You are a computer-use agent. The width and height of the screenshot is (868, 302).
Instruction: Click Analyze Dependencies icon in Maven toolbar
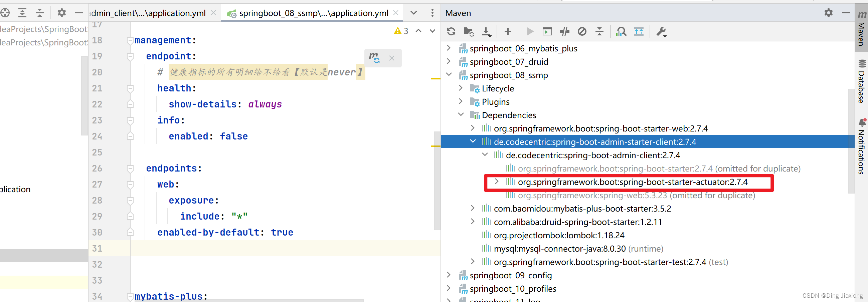point(621,31)
